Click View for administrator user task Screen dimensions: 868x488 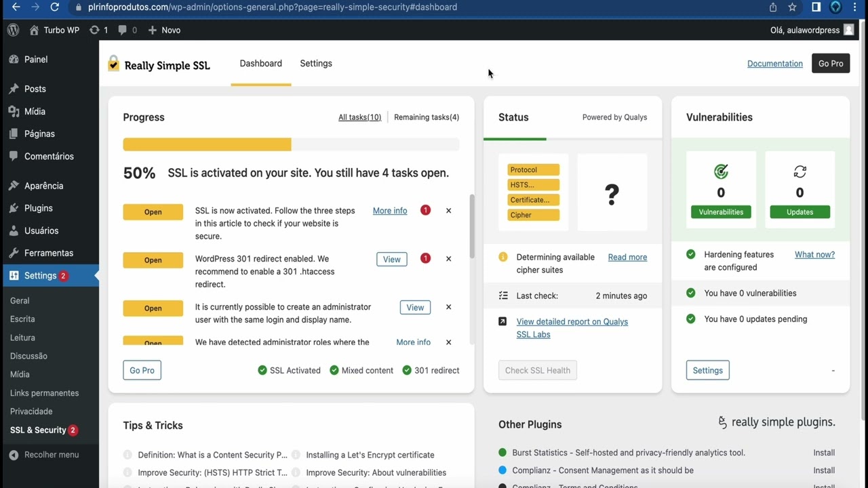(415, 308)
